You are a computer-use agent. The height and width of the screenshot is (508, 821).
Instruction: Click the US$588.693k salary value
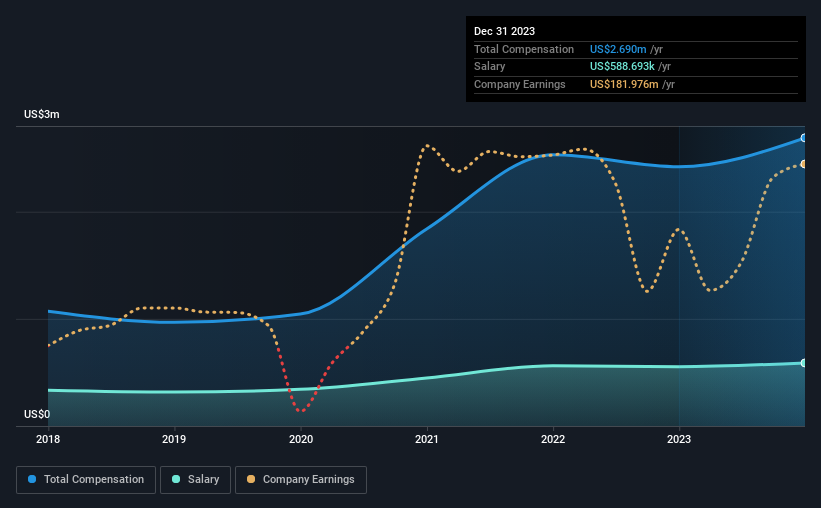[622, 67]
